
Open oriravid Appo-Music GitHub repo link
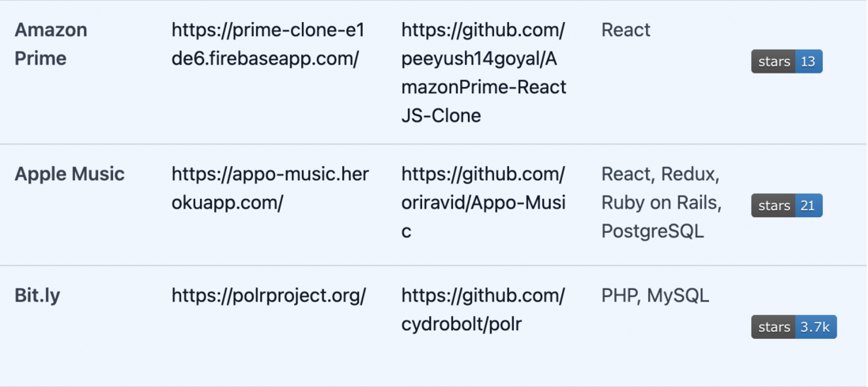pos(483,203)
